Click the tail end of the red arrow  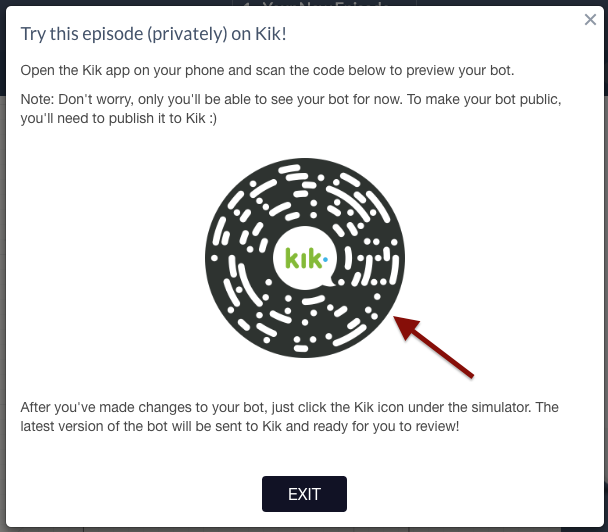click(x=470, y=375)
